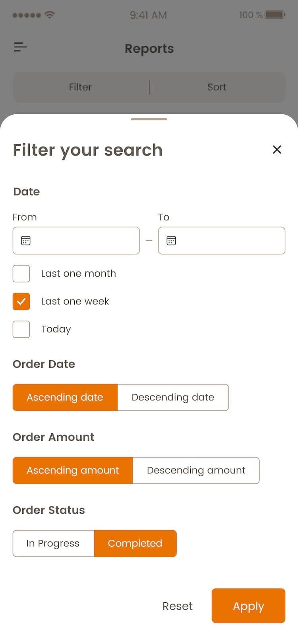Click the Reset link
The height and width of the screenshot is (644, 298).
[177, 606]
